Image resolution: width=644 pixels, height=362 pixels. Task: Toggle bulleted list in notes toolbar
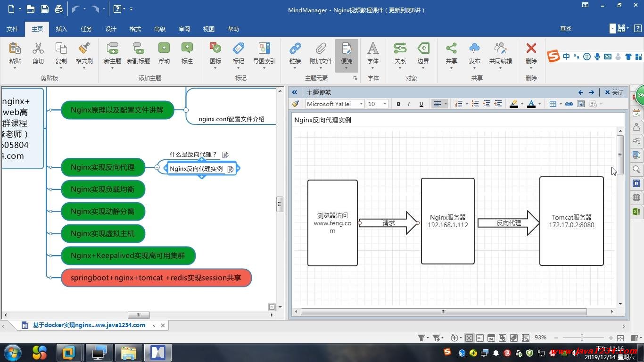475,104
